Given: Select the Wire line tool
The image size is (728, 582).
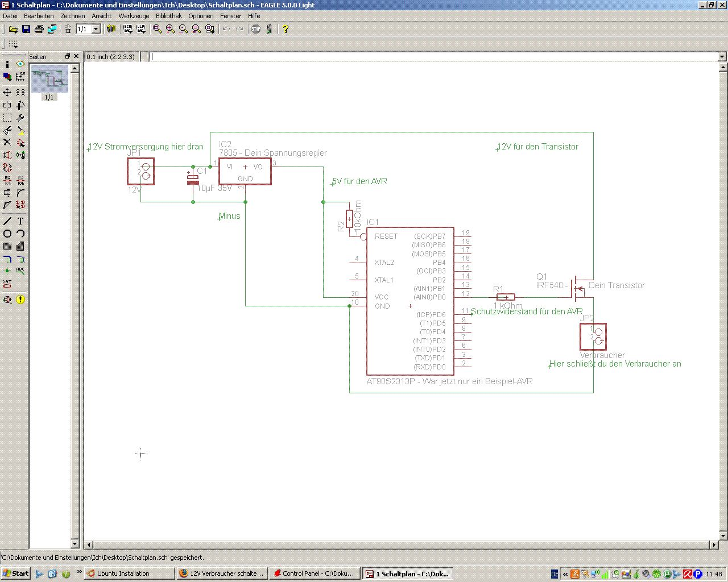Looking at the screenshot, I should point(7,221).
